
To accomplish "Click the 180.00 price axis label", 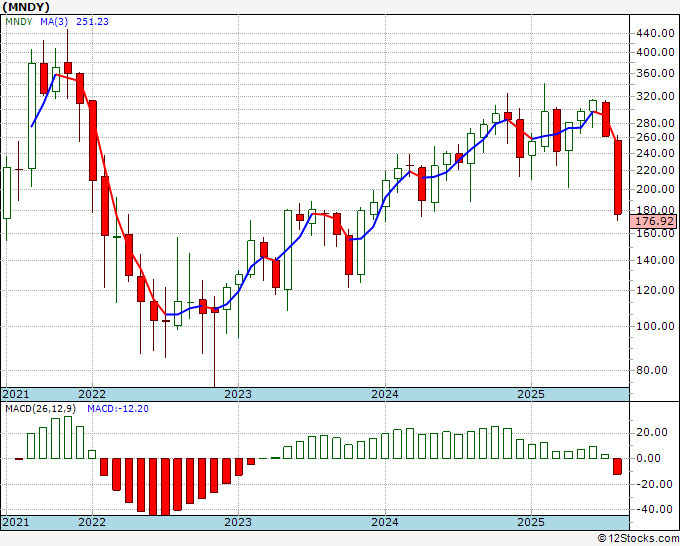I will tap(655, 210).
